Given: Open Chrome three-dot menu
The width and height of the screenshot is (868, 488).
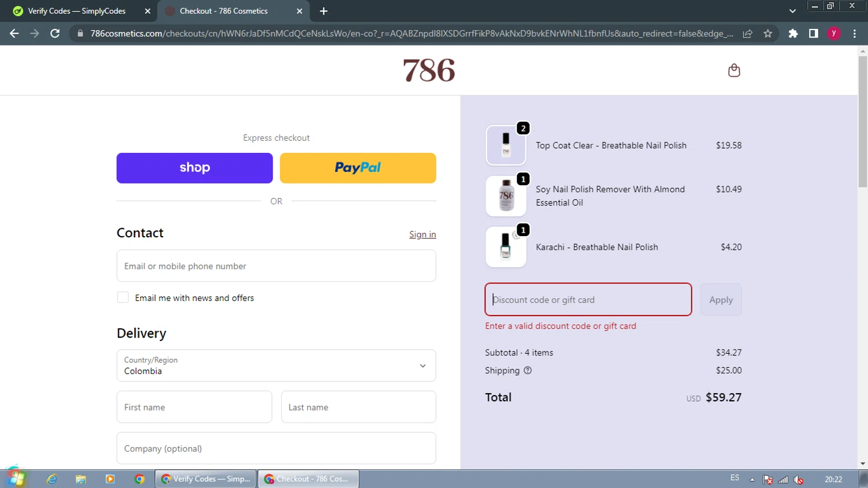Looking at the screenshot, I should (x=855, y=34).
